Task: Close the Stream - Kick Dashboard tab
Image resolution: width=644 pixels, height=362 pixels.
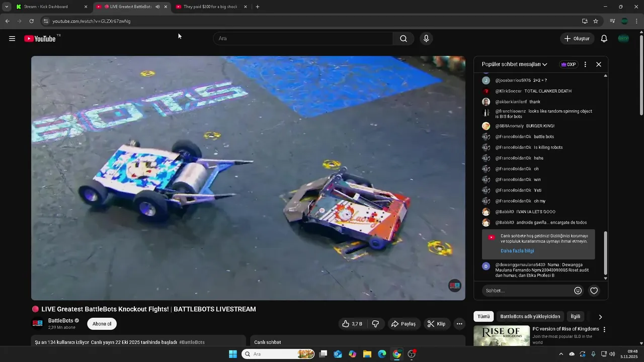Action: click(x=86, y=7)
